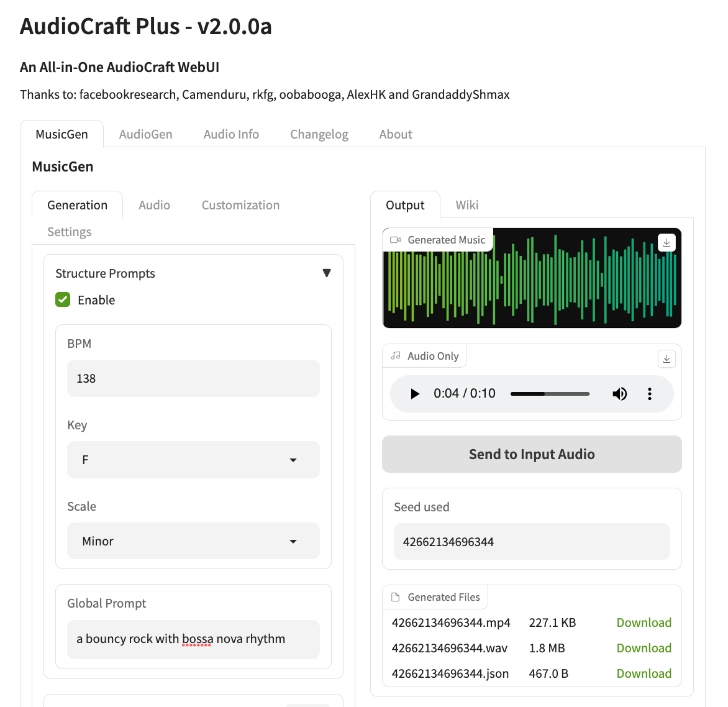
Task: Select the Generation sub-tab
Action: [77, 205]
